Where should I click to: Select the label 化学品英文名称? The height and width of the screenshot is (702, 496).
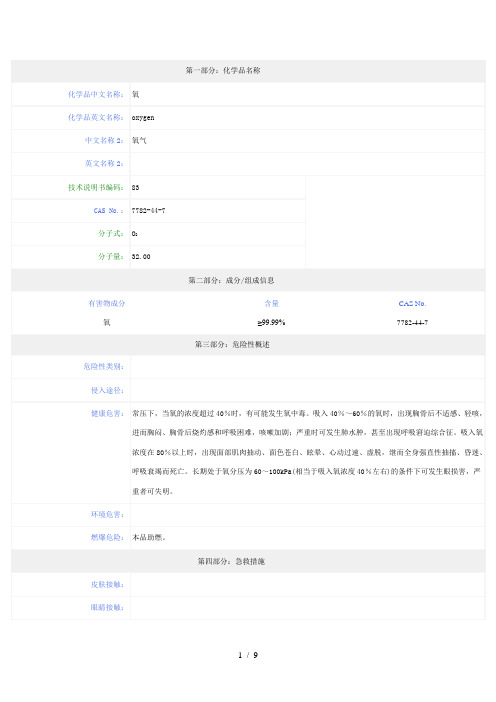(96, 117)
